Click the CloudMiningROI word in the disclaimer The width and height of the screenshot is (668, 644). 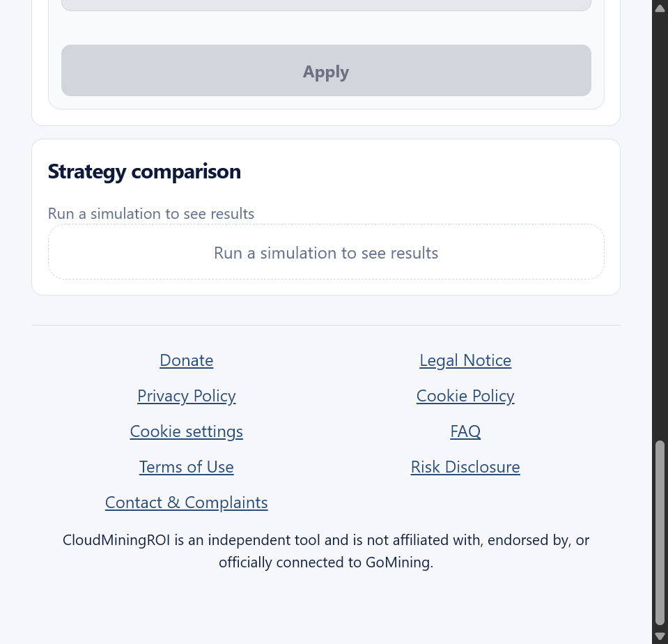116,540
